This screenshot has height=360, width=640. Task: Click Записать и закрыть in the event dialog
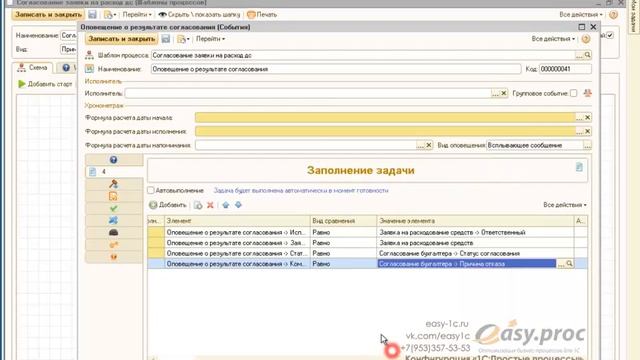(x=122, y=39)
